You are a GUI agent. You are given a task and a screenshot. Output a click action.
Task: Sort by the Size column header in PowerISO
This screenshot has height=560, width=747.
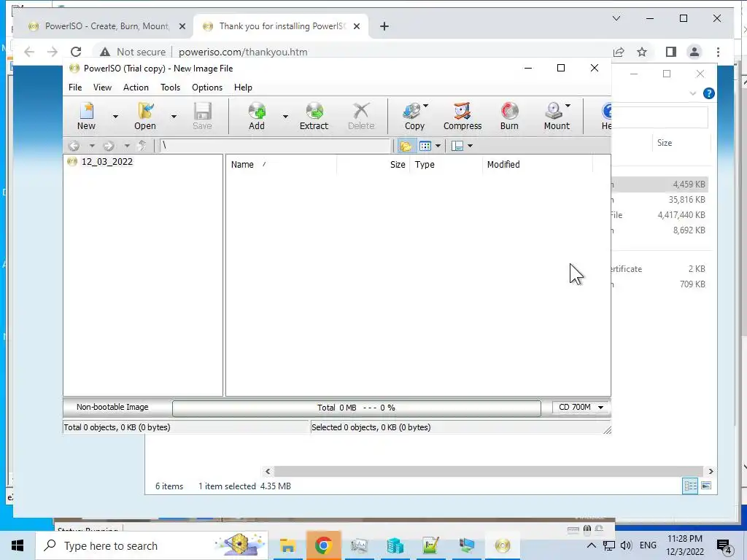(x=373, y=164)
